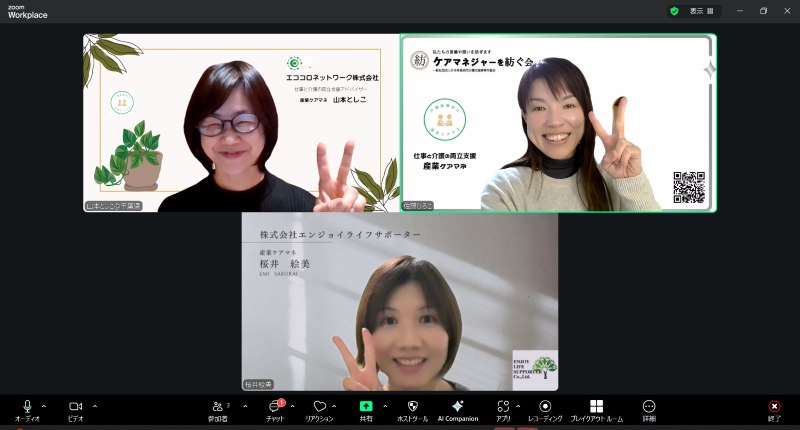Open the アプリ apps icon
This screenshot has height=430, width=800.
[503, 409]
